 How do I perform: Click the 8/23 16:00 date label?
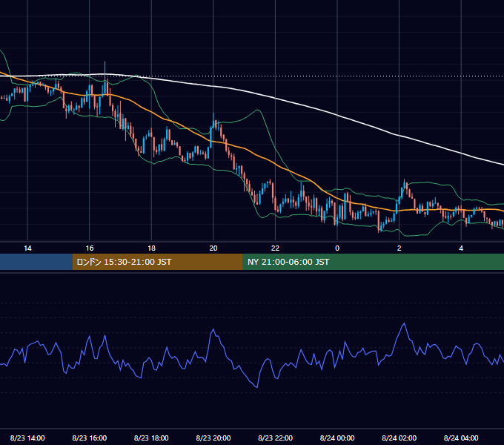click(90, 438)
